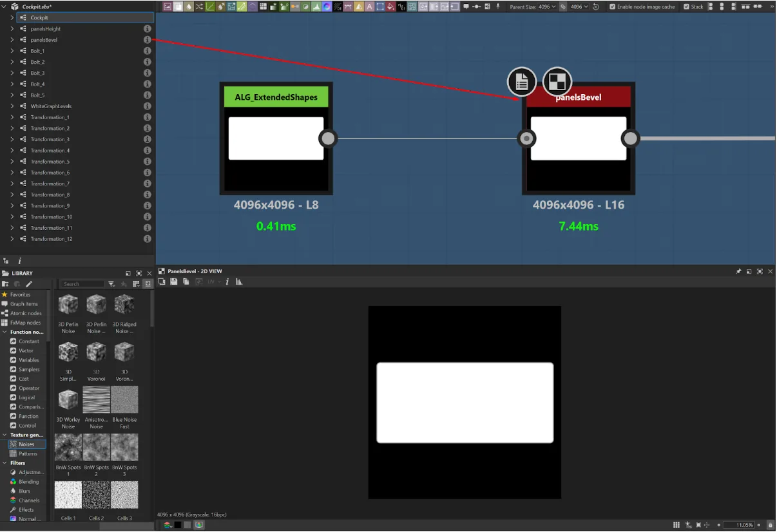777x532 pixels.
Task: Collapse the Texture generators category in Library
Action: pos(5,435)
